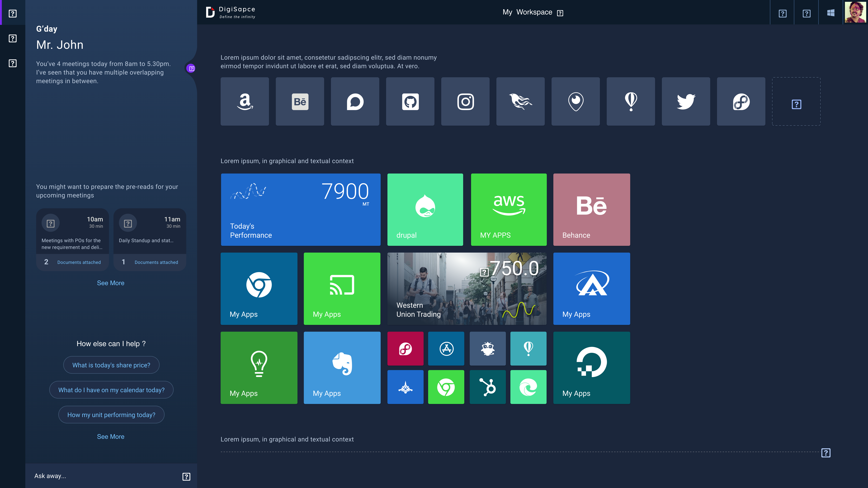Open the Fedora shortcut tile in top row
The width and height of the screenshot is (868, 488).
click(741, 101)
